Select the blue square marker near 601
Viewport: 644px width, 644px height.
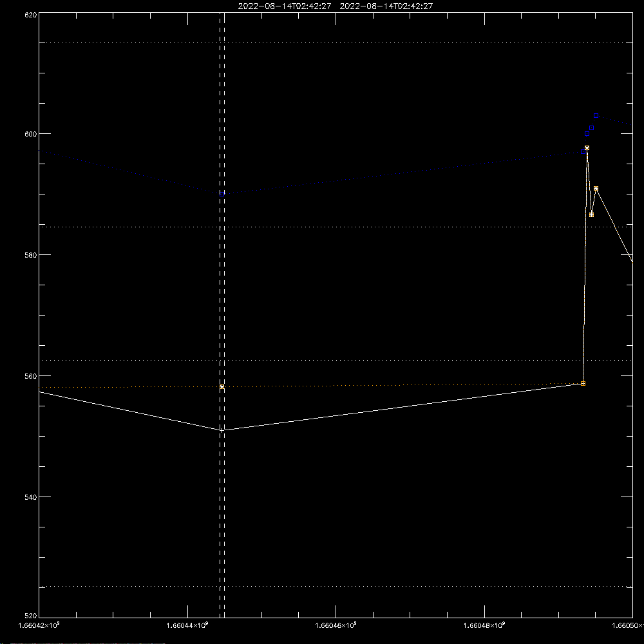[x=591, y=128]
